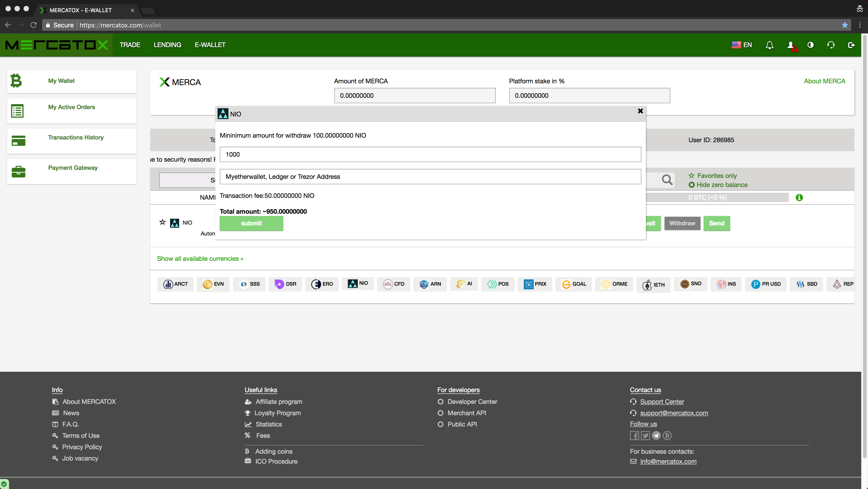Click the orders list sidebar icon
Screen dimensions: 868x489
17,111
